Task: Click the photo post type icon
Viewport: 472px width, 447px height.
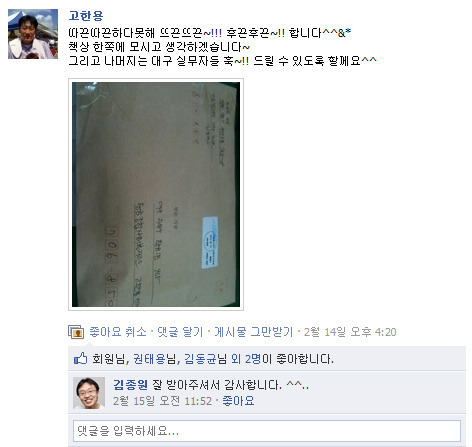Action: coord(76,332)
